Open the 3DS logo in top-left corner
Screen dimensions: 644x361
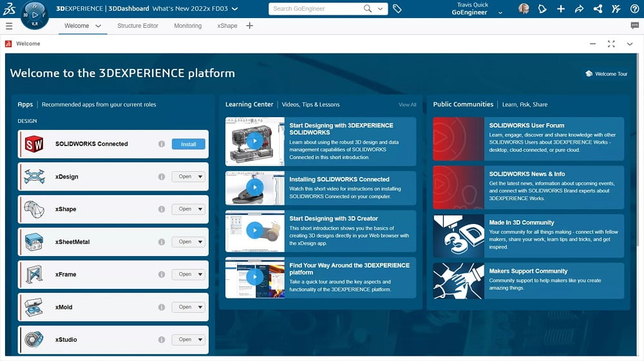9,8
